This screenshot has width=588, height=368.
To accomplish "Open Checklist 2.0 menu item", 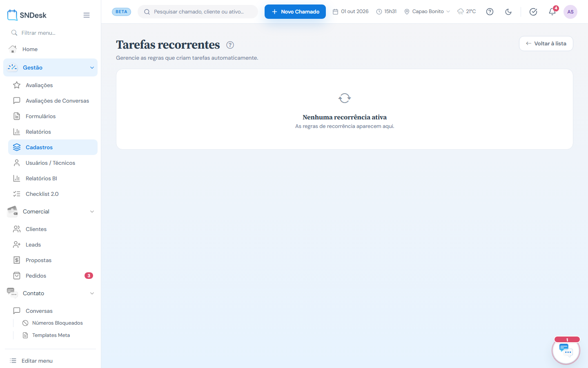I will coord(53,194).
